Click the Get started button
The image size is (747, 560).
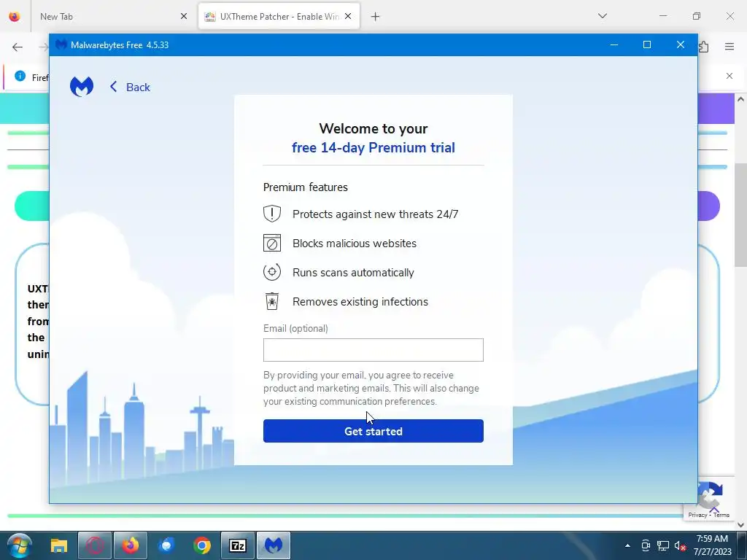(373, 431)
